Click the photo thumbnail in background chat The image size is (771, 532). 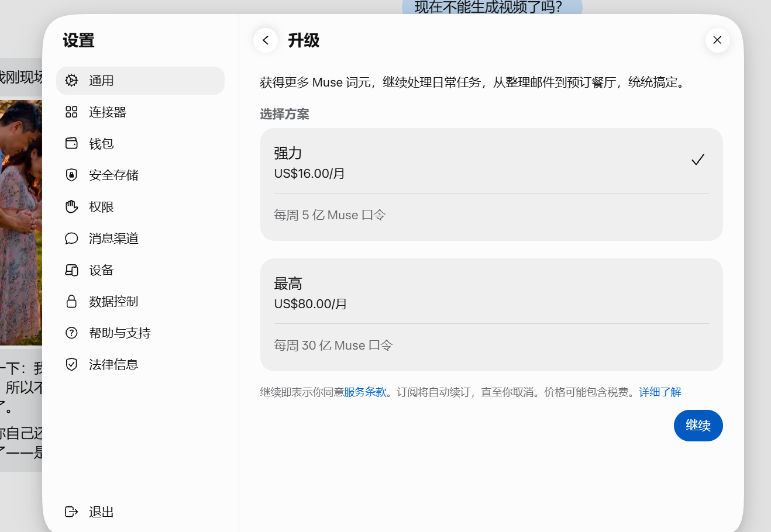[21, 222]
